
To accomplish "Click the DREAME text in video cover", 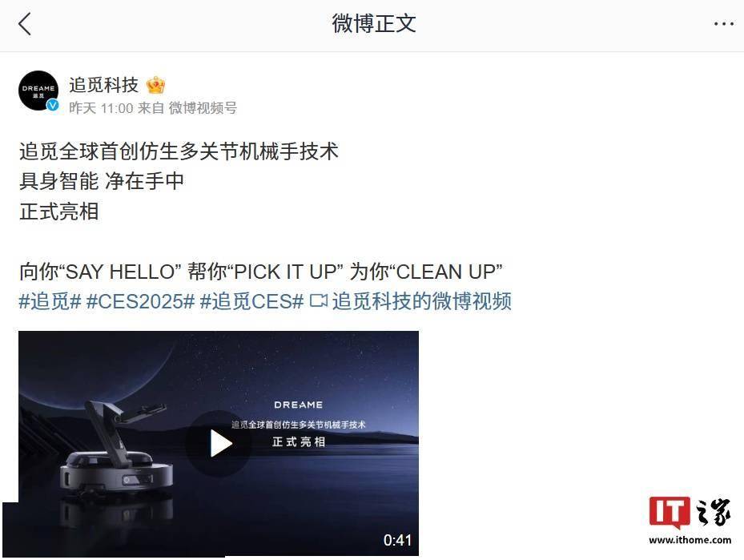I will [299, 405].
